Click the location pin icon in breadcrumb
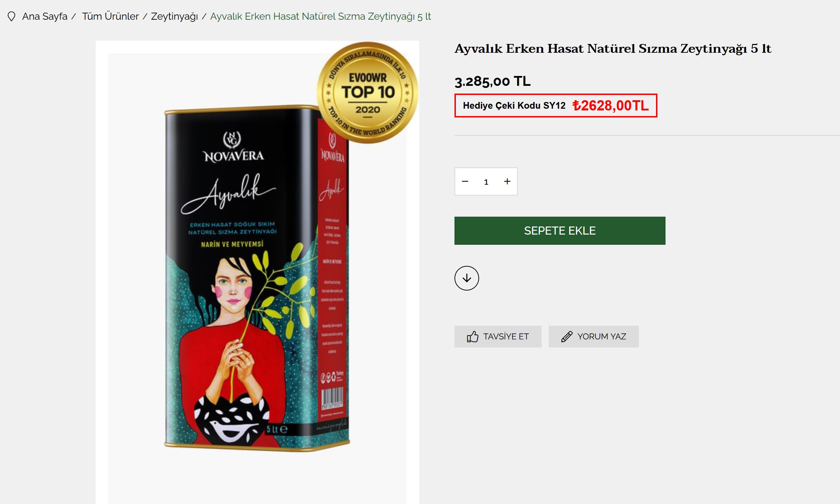This screenshot has height=504, width=840. [12, 17]
